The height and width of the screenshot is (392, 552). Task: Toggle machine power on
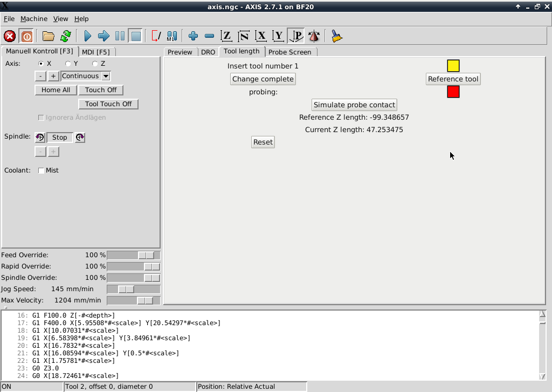coord(26,36)
